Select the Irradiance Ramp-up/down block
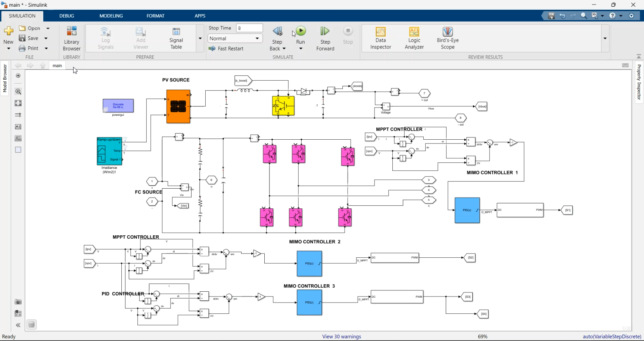Screen dimensions: 644x341 [109, 151]
